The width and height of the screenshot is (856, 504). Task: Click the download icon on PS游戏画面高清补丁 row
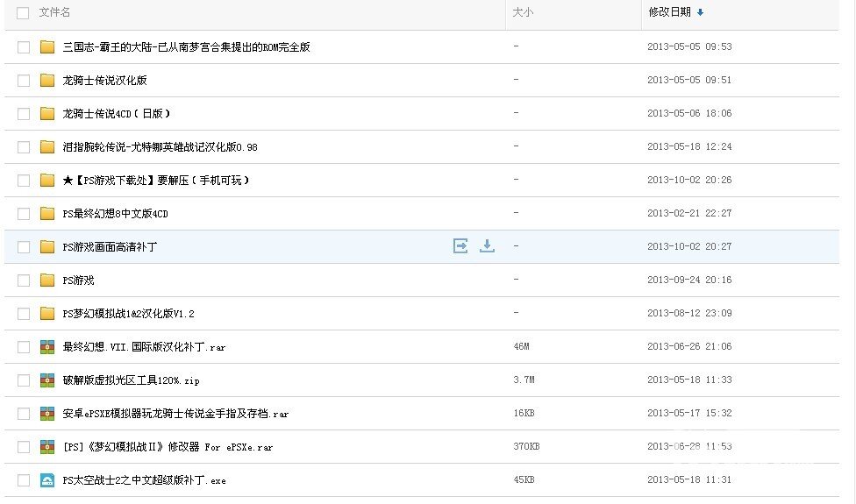[487, 246]
